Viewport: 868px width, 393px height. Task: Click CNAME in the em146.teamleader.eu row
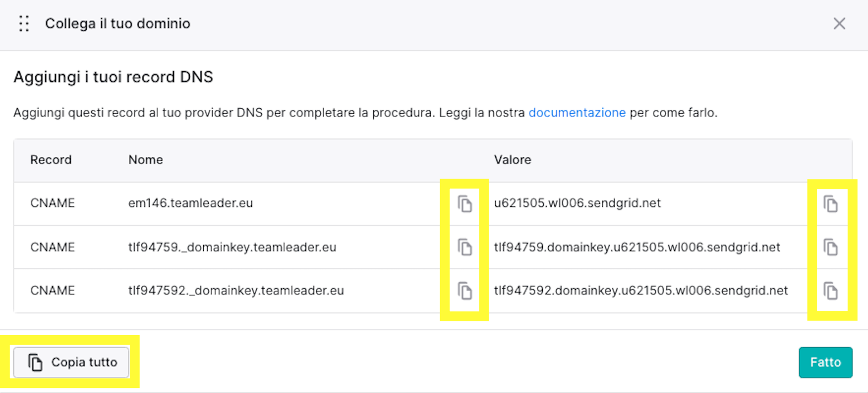pos(52,203)
